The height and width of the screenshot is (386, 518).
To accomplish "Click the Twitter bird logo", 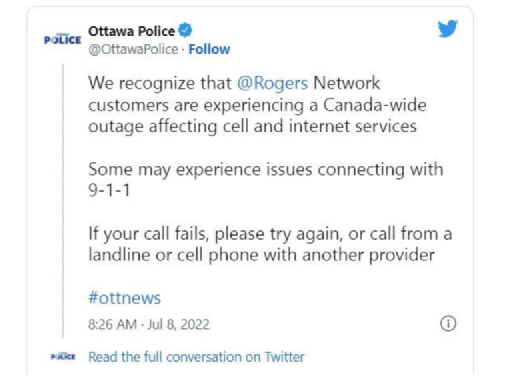I will tap(447, 29).
